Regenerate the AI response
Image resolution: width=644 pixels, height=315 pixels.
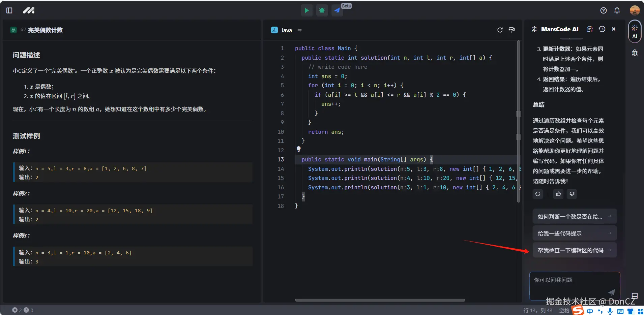(x=538, y=194)
